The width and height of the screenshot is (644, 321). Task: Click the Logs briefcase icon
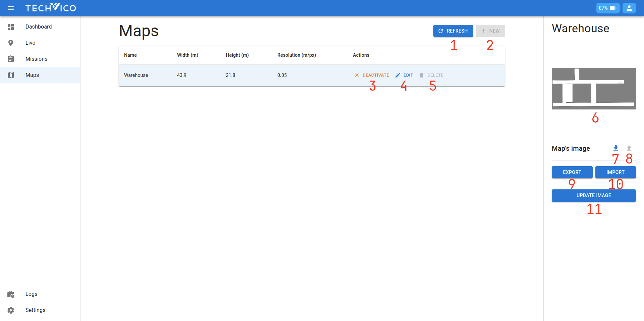11,294
